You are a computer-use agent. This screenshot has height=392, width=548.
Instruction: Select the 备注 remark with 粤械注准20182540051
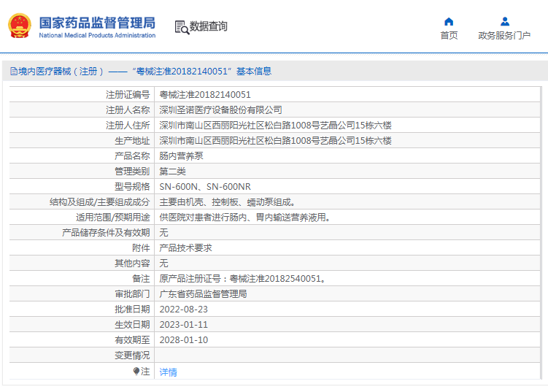coord(242,279)
